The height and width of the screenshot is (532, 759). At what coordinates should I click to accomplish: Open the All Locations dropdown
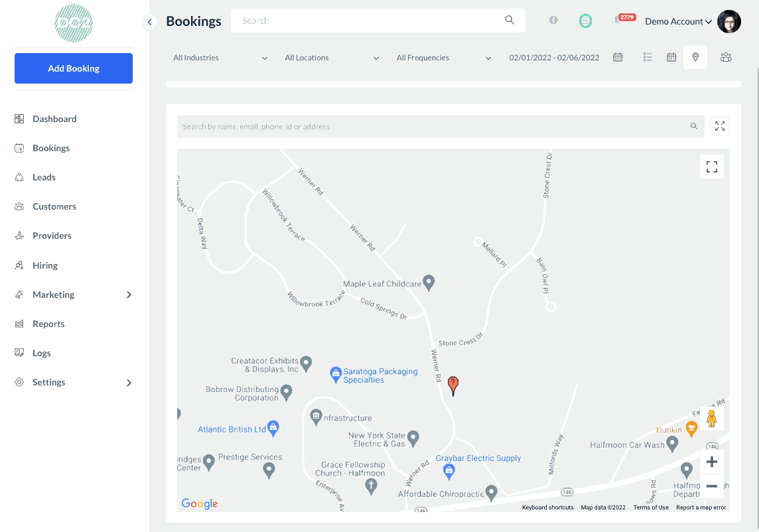pos(332,58)
